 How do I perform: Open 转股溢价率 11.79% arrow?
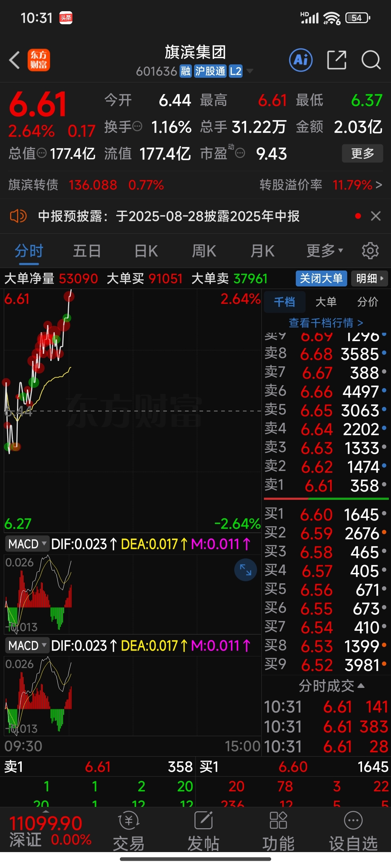[x=379, y=185]
